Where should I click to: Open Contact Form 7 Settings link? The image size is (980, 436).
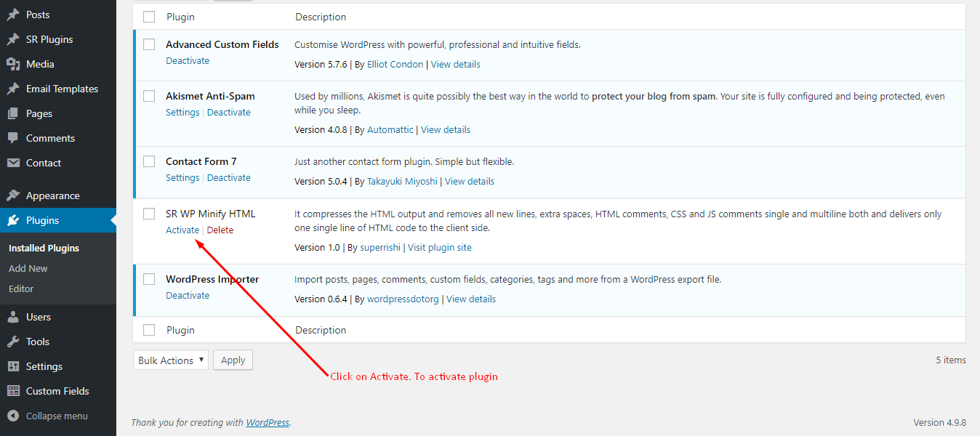182,177
